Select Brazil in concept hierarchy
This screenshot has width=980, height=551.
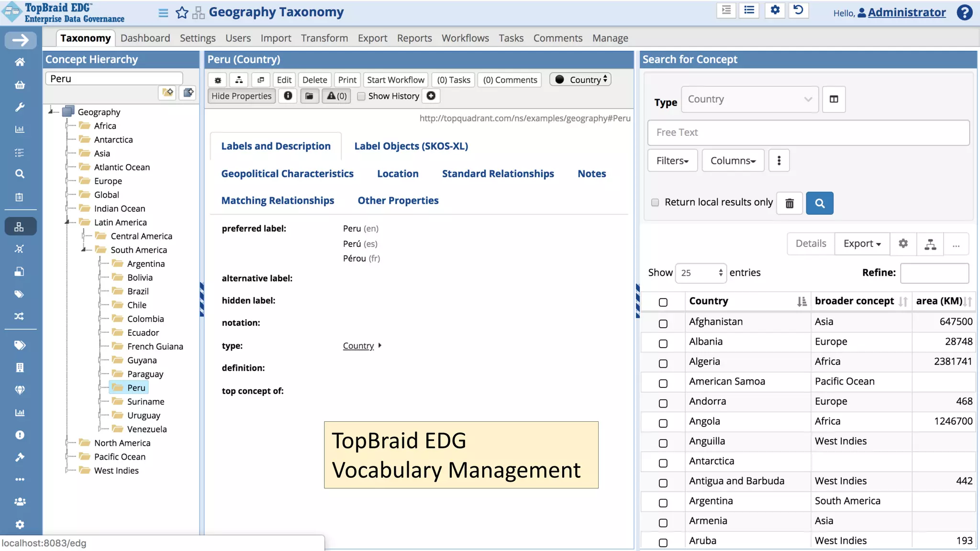138,291
